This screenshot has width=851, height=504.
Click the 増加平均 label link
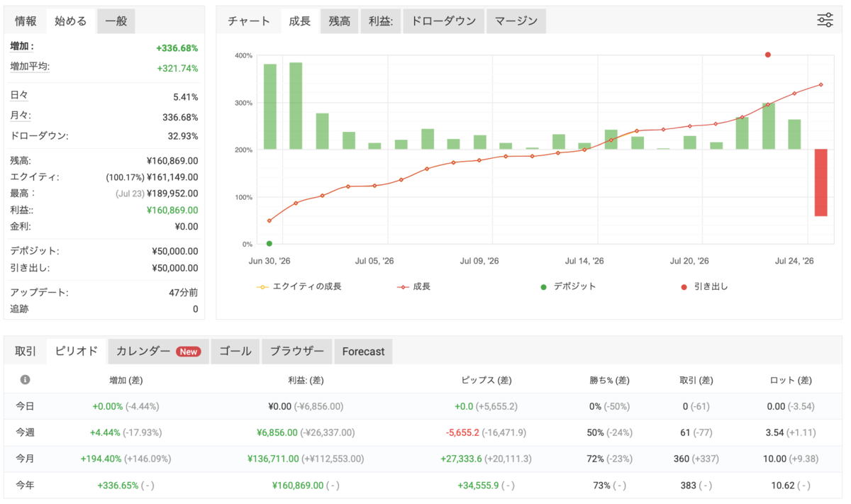tap(30, 66)
